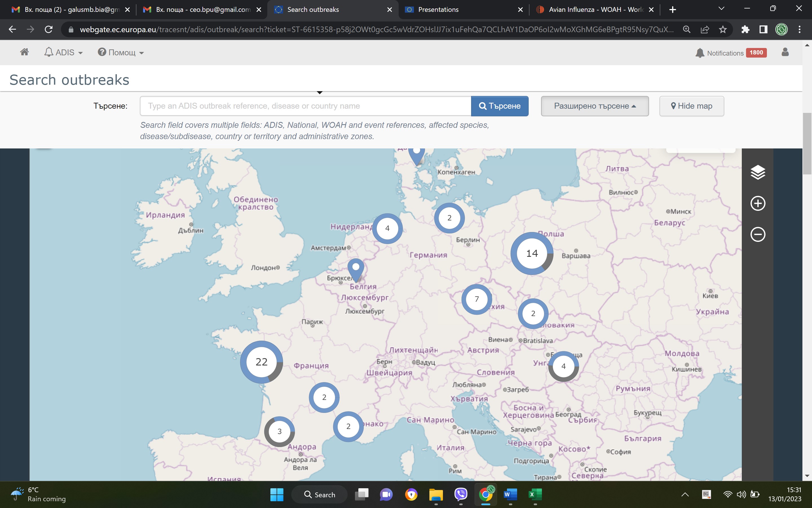Screen dimensions: 812x508
Task: Focus the ADIS outbreak reference search field
Action: [x=305, y=106]
